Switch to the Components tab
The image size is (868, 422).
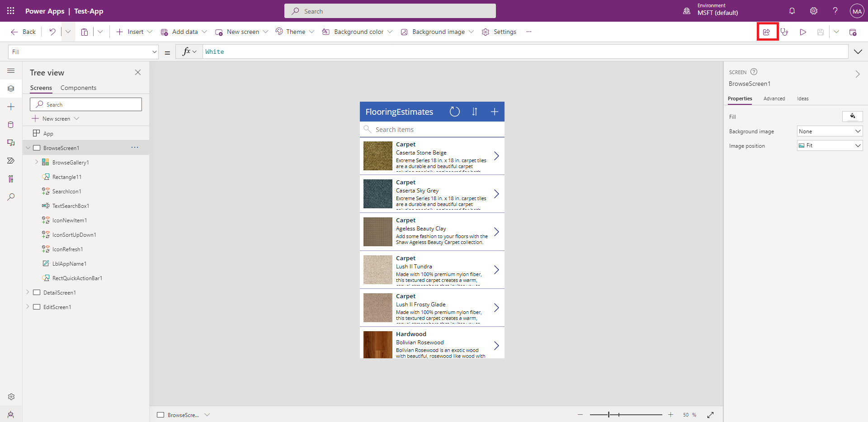click(x=78, y=88)
